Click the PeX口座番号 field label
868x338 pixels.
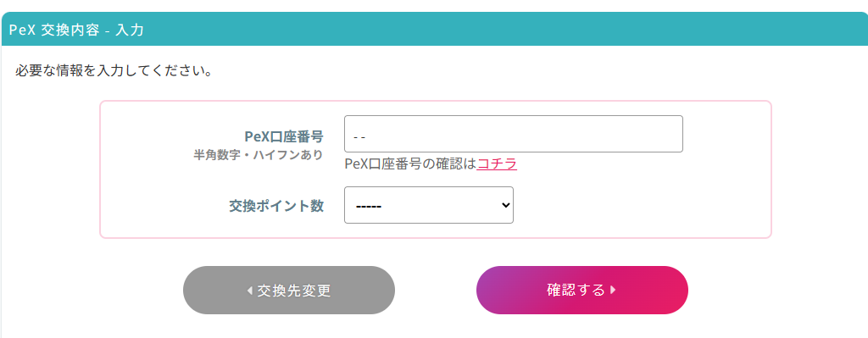point(284,136)
